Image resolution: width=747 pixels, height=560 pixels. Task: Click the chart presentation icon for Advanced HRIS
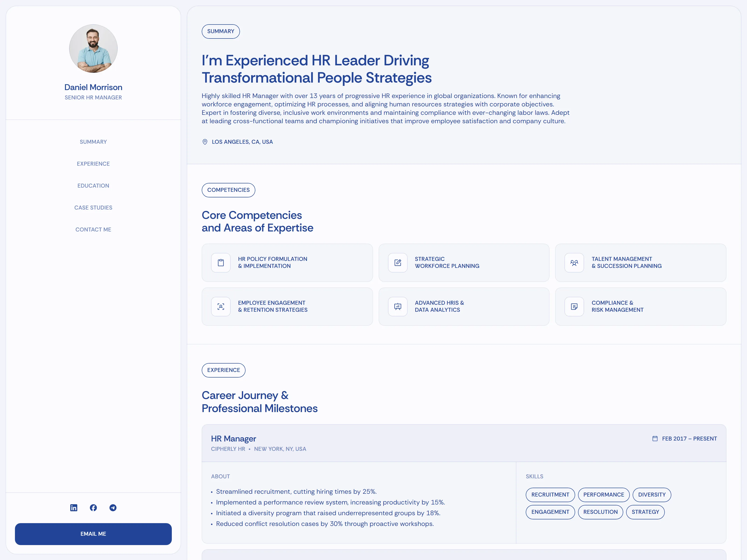point(398,307)
